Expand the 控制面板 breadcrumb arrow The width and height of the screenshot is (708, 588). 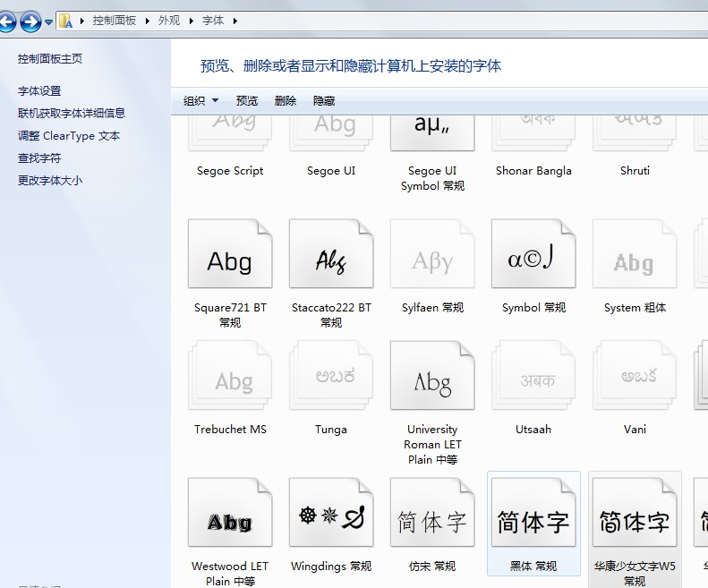click(x=149, y=21)
